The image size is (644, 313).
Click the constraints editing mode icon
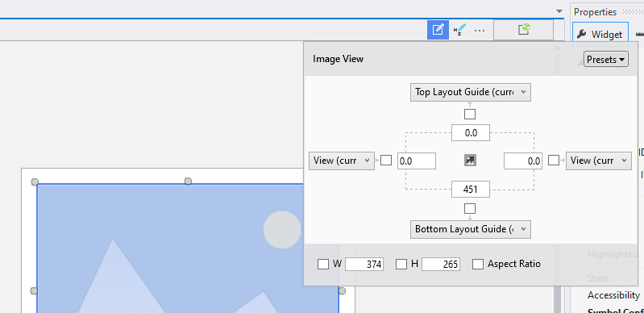[438, 30]
